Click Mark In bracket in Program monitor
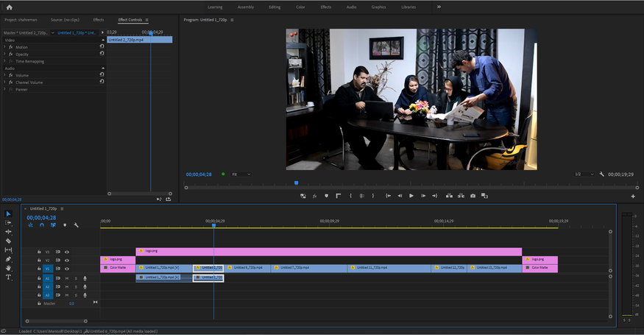This screenshot has width=644, height=335. point(350,196)
